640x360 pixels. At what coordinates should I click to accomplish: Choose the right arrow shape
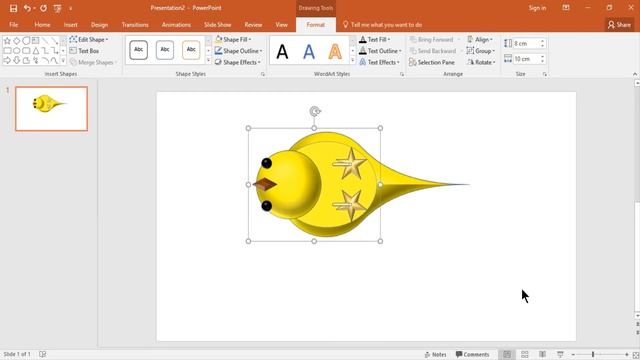(7, 60)
